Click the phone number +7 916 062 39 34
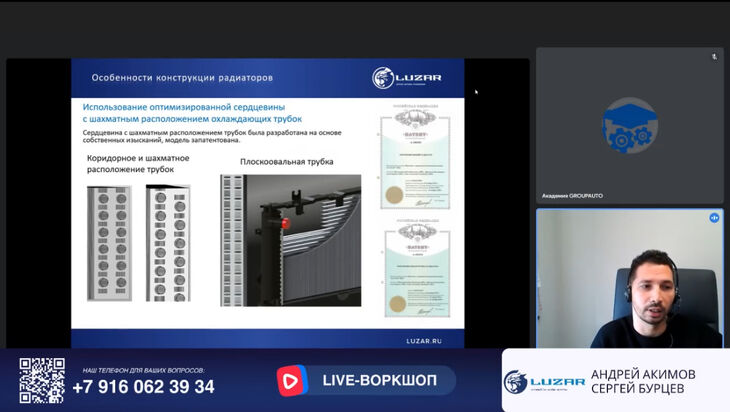Screen dimensions: 730x412 [x=143, y=387]
